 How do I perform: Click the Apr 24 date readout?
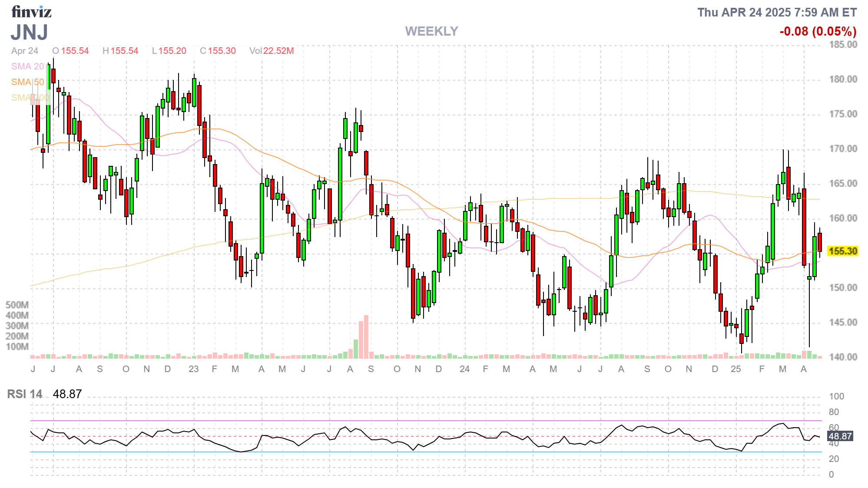(x=25, y=51)
